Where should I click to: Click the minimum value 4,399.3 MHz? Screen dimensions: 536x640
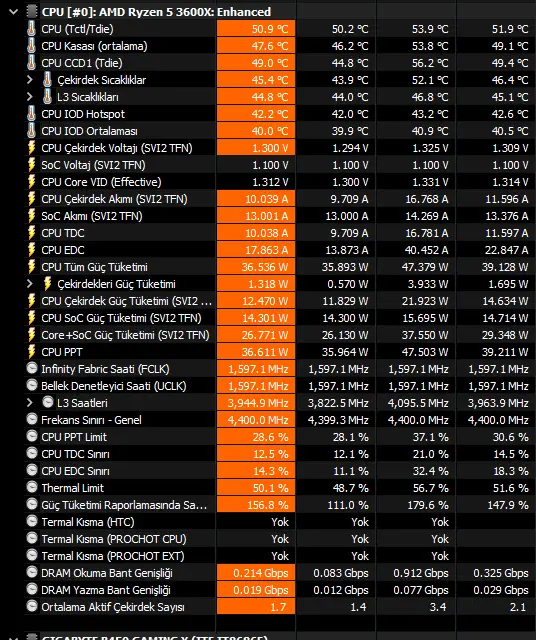coord(338,420)
